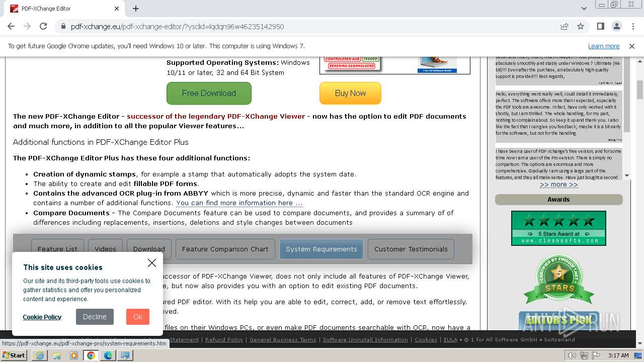This screenshot has height=362, width=644.
Task: Click the product screenshot image near Buy Now
Action: [x=395, y=64]
